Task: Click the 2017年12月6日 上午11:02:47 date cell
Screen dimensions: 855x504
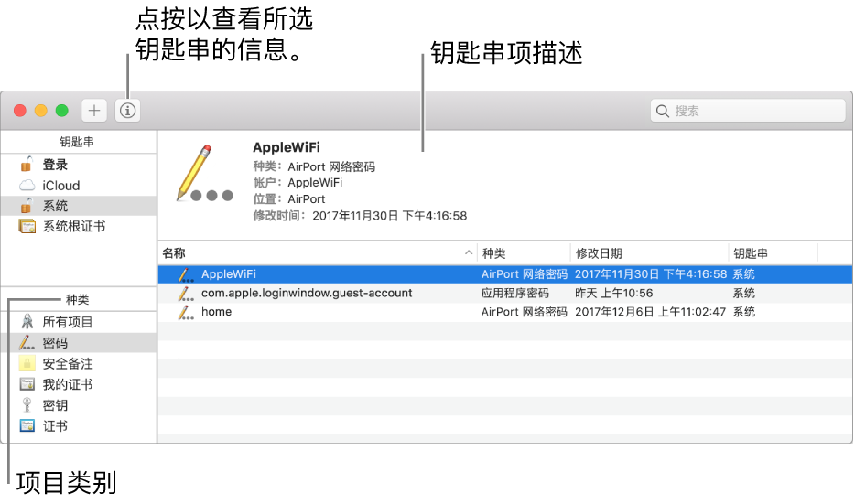Action: (x=650, y=312)
